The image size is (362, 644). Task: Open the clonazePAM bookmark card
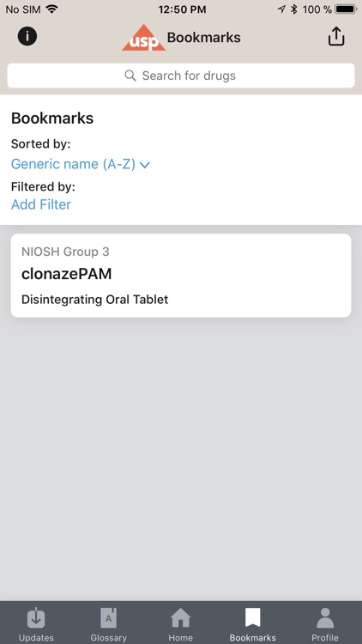coord(181,276)
